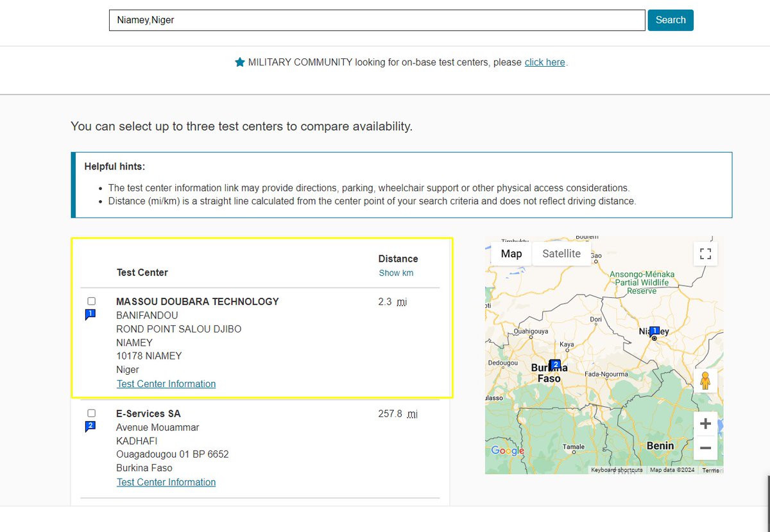Click the Distance column header
770x532 pixels.
tap(398, 259)
